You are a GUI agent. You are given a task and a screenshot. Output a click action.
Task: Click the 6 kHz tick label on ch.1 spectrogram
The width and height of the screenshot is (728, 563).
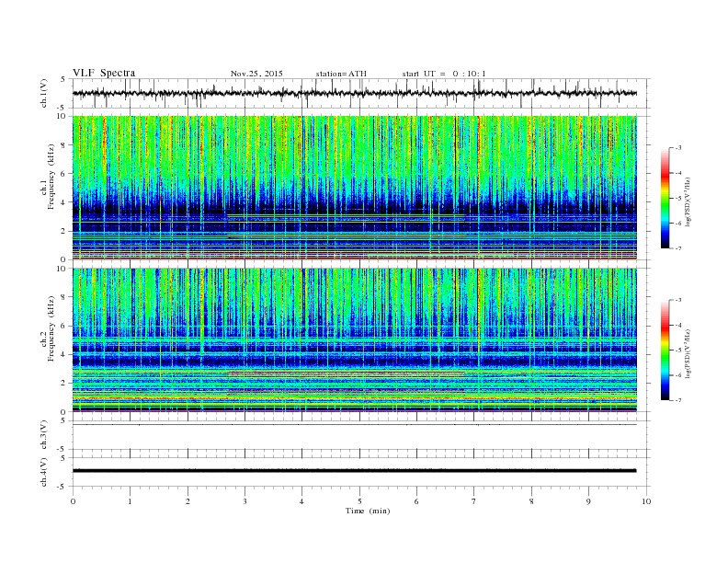coord(63,174)
